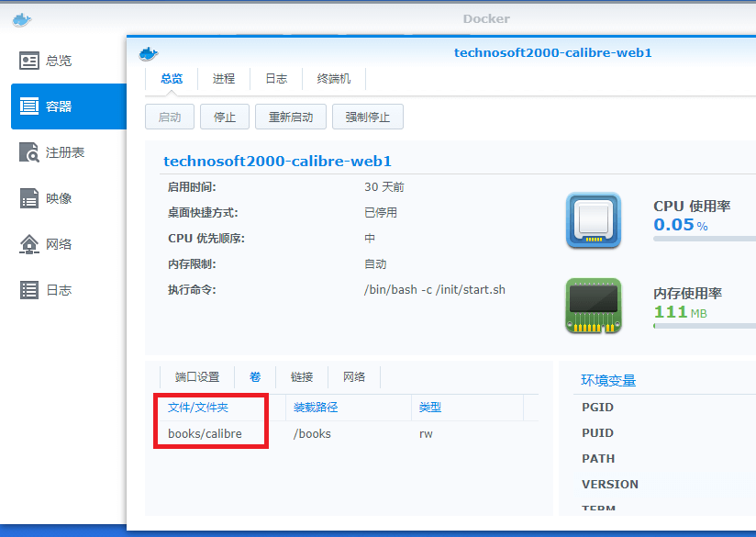Image resolution: width=756 pixels, height=537 pixels.
Task: Click the 中 CPU priority value
Action: [370, 239]
